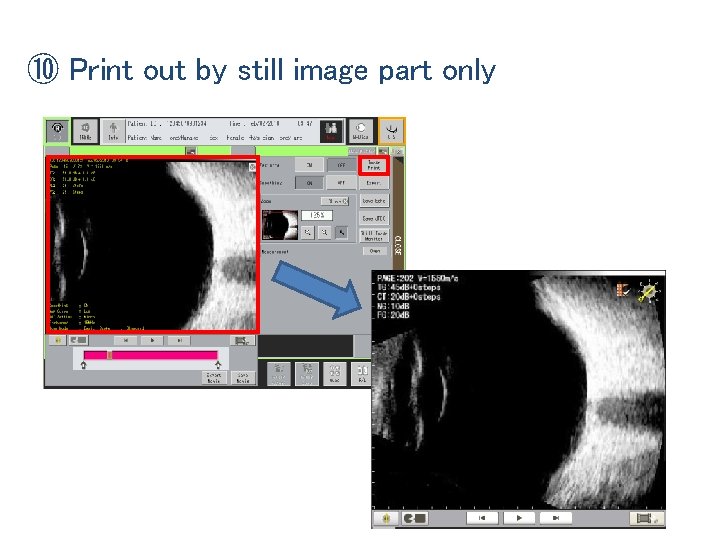Viewport: 720px width, 540px height.
Task: Click the Save Data button
Action: click(374, 201)
